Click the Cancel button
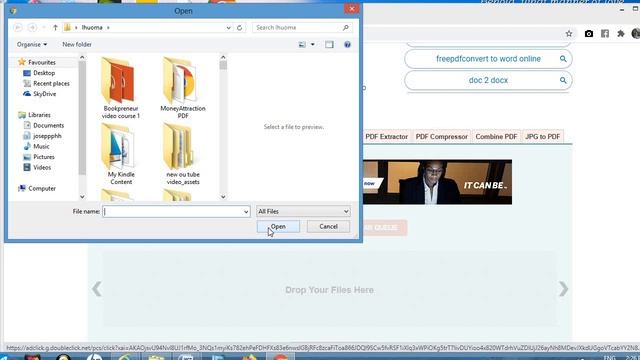Screen dimensions: 640x360 click(x=329, y=227)
